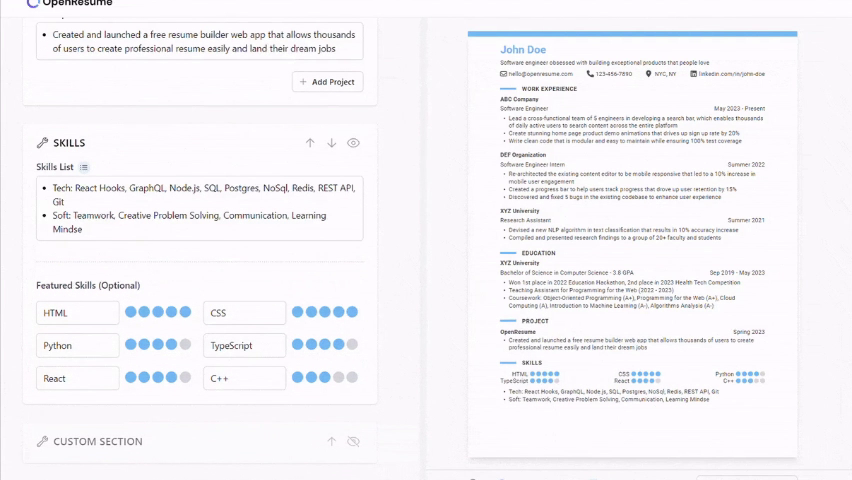Set C++ rating to one circle

(297, 377)
